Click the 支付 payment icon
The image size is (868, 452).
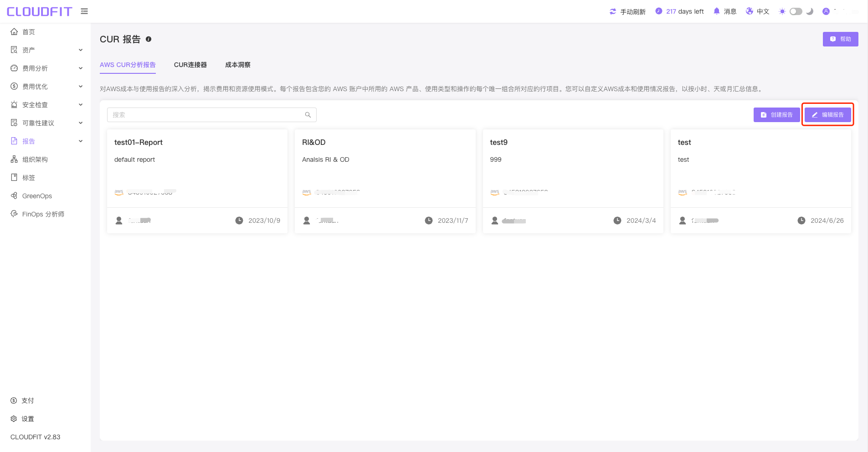click(14, 401)
